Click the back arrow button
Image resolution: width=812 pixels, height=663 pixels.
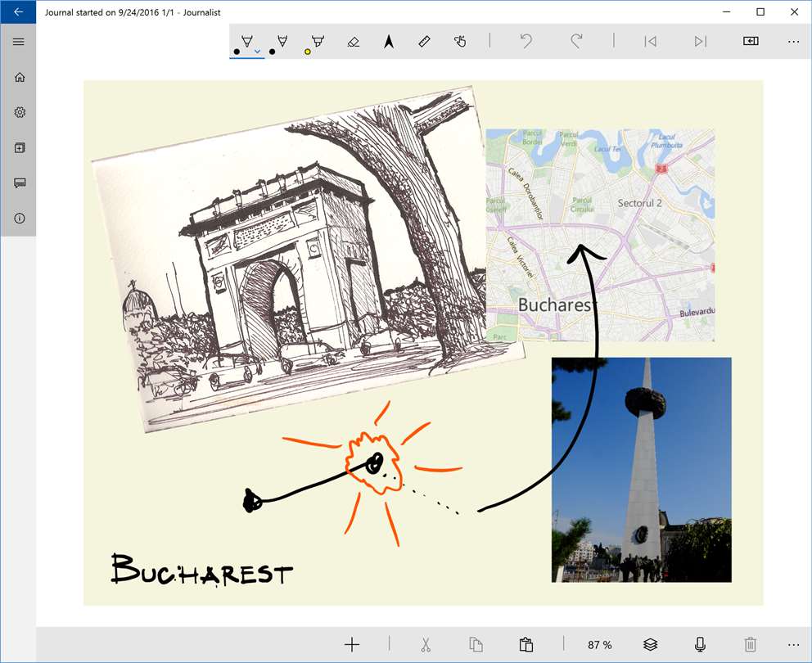coord(18,12)
